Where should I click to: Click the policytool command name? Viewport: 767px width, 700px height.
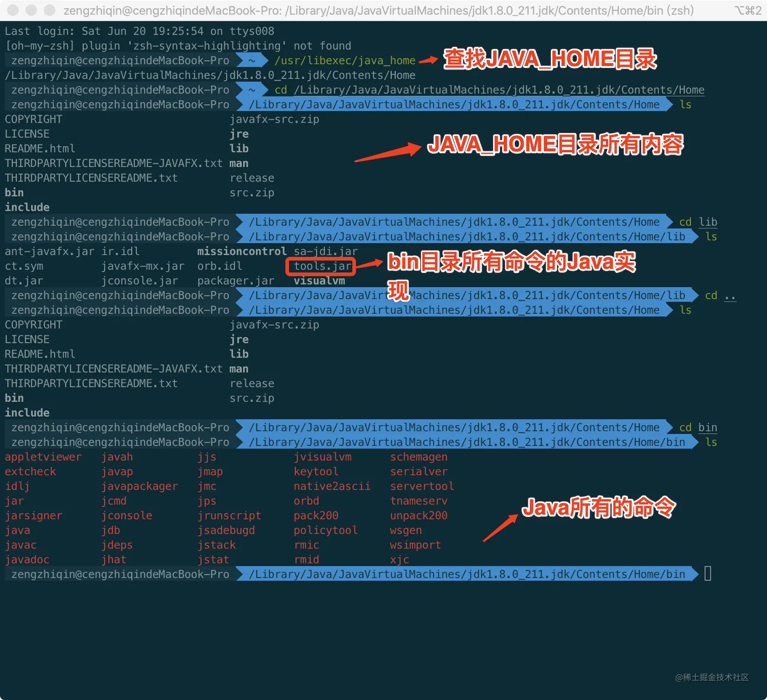326,530
